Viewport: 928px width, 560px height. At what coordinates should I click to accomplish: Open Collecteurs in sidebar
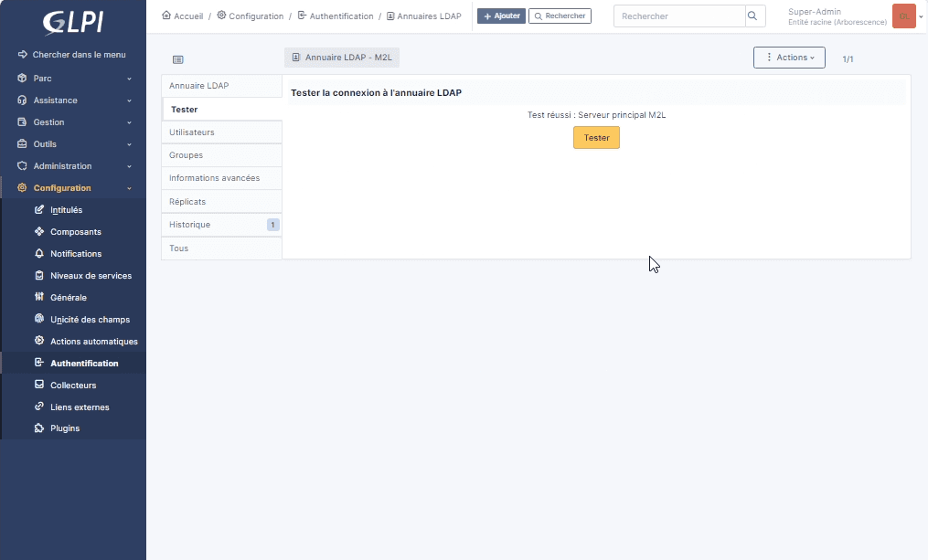pos(72,386)
